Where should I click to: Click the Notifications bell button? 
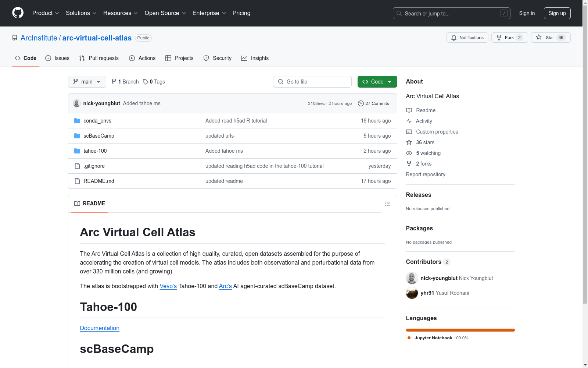467,38
